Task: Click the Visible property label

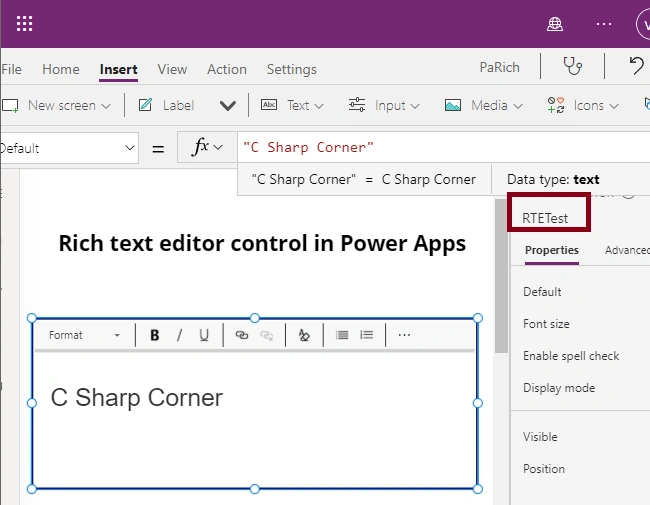Action: tap(540, 437)
